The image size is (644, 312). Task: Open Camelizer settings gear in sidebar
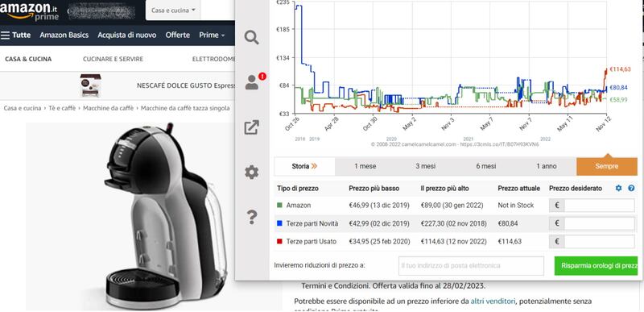click(x=251, y=173)
